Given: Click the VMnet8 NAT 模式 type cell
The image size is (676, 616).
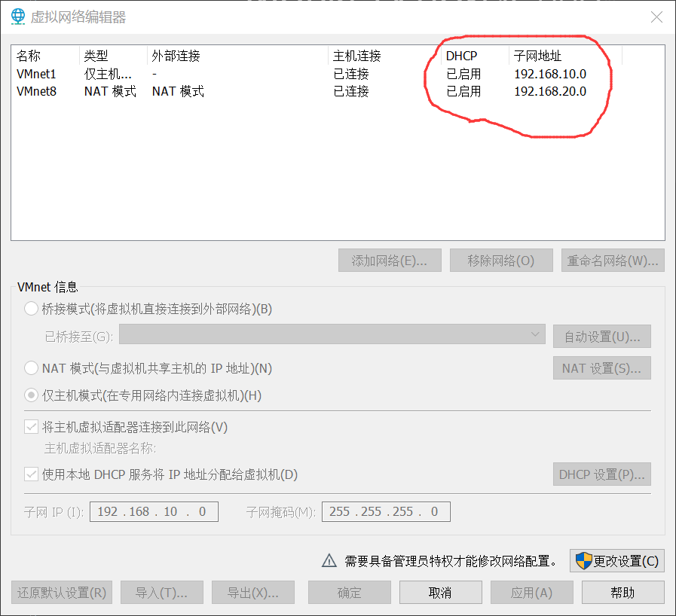Looking at the screenshot, I should click(110, 91).
